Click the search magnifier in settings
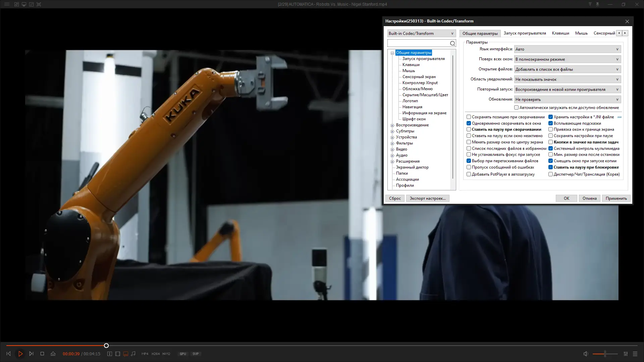This screenshot has width=644, height=362. pyautogui.click(x=452, y=43)
